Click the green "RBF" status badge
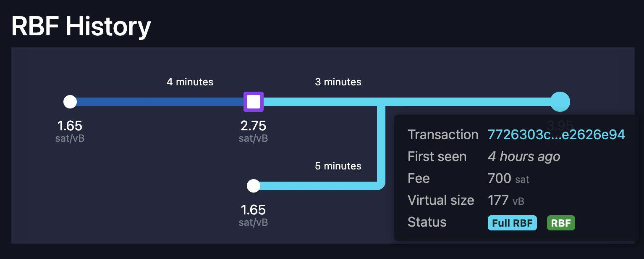Image resolution: width=644 pixels, height=259 pixels. coord(561,223)
